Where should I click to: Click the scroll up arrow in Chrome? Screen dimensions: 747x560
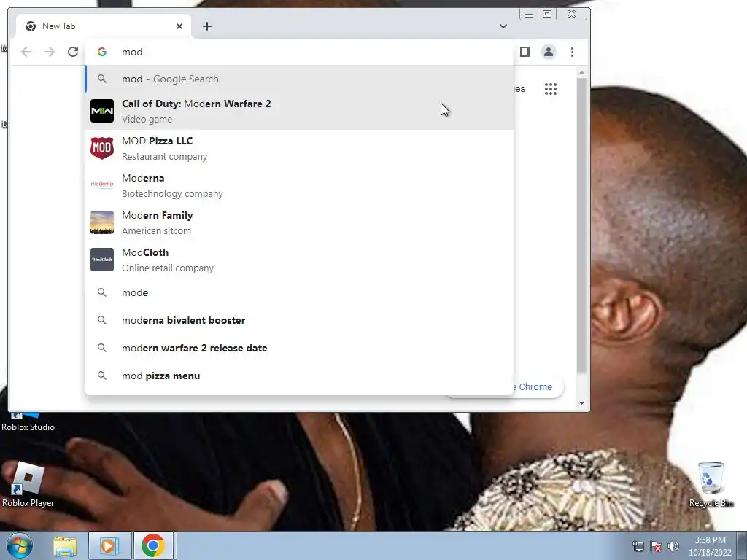[581, 72]
